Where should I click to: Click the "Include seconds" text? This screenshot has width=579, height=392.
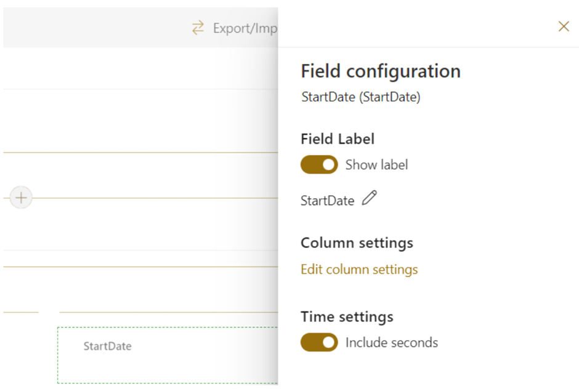pyautogui.click(x=391, y=343)
